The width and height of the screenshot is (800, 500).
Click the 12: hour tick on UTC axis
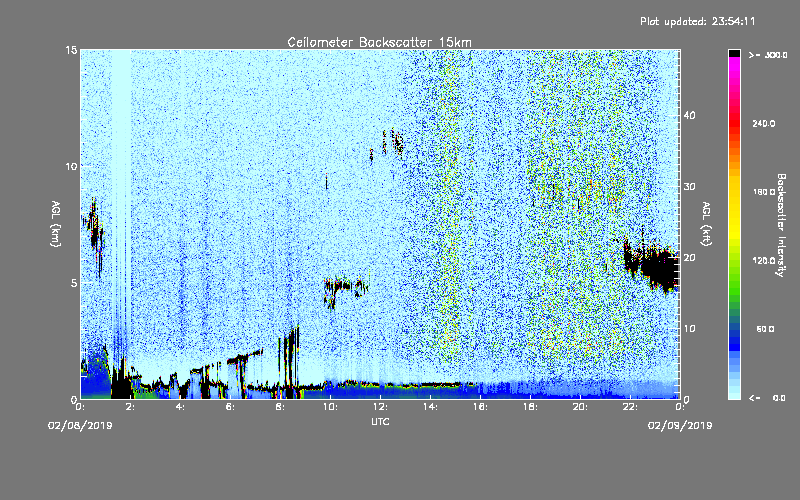tap(381, 407)
